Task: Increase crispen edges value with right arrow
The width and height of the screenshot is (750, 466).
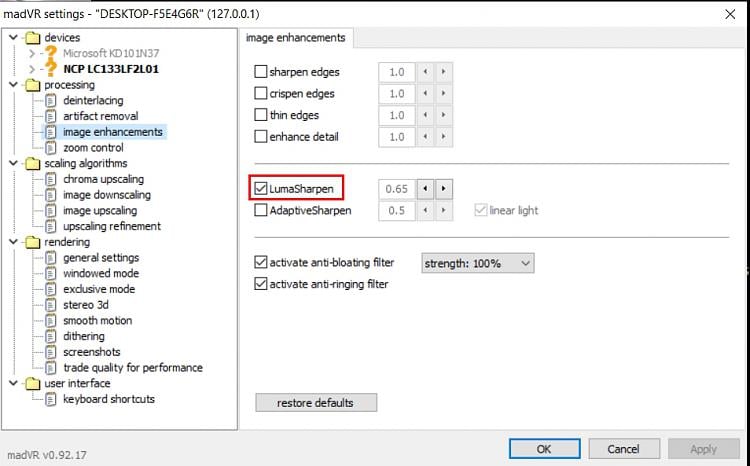Action: pyautogui.click(x=443, y=93)
